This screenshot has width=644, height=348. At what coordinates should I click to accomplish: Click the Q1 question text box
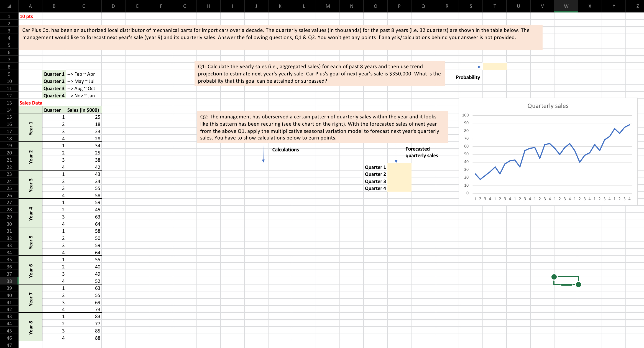[x=320, y=74]
